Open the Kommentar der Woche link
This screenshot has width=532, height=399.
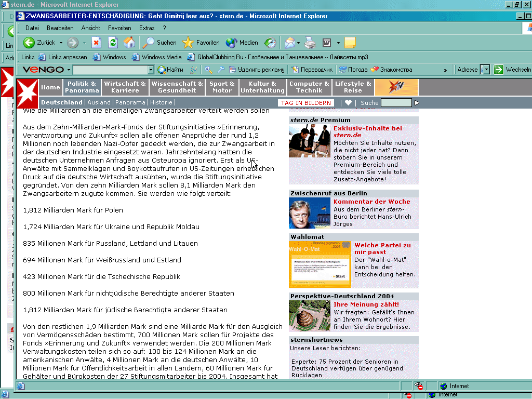372,202
